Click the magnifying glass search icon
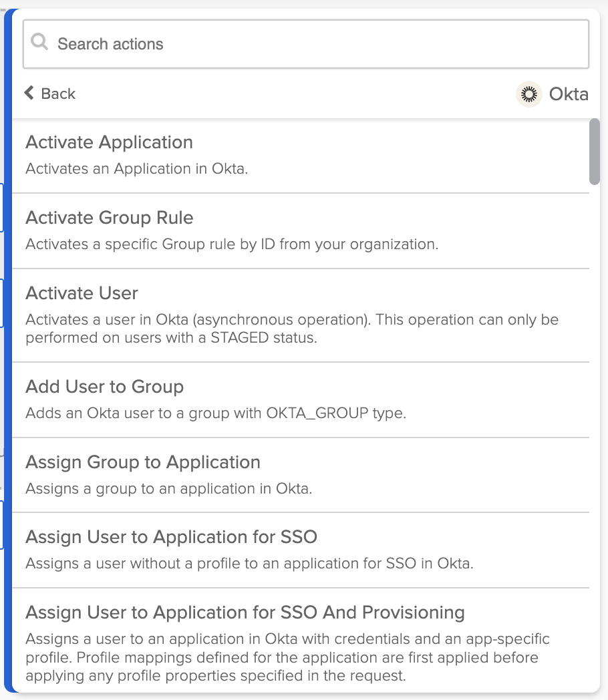608x700 pixels. click(40, 43)
